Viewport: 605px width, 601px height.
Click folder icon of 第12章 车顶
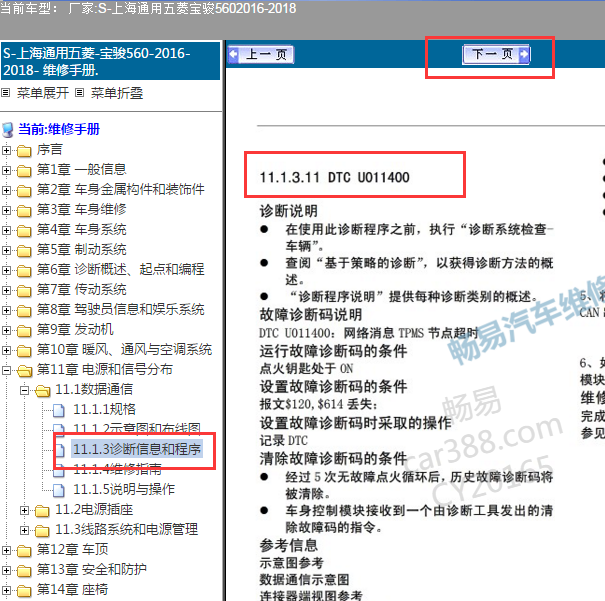point(24,551)
